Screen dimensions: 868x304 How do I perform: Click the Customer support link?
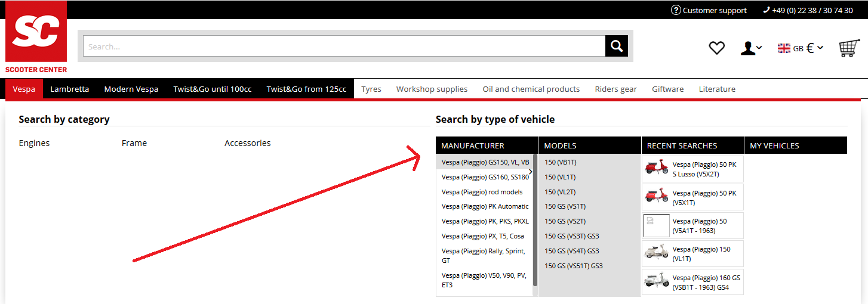click(x=709, y=10)
